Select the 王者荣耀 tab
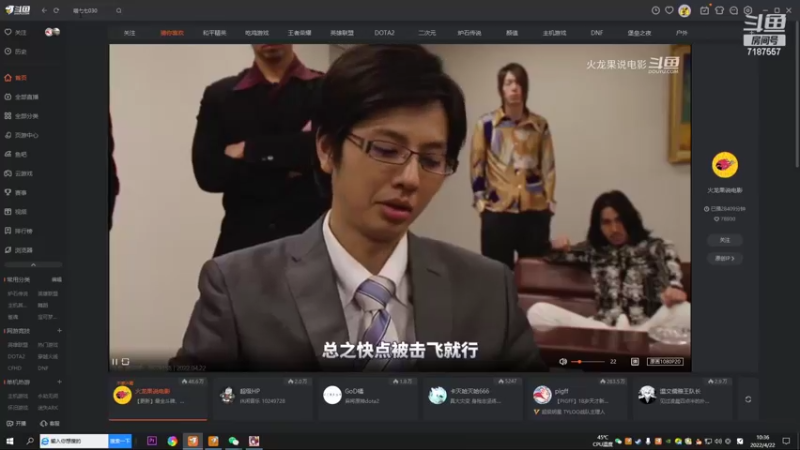Image resolution: width=800 pixels, height=450 pixels. [x=299, y=33]
